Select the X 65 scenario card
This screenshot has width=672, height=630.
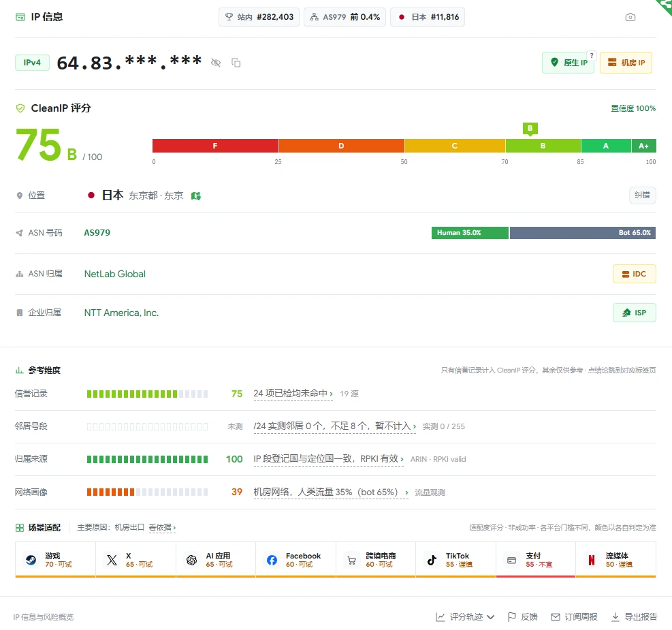coord(136,560)
